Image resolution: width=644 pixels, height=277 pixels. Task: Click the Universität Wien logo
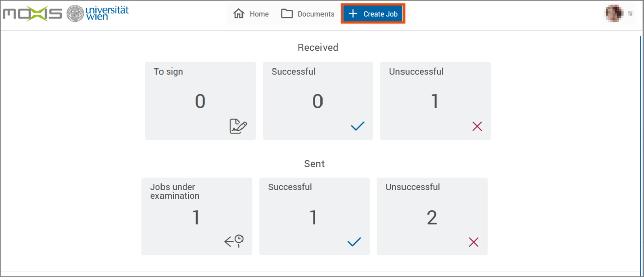[x=98, y=13]
